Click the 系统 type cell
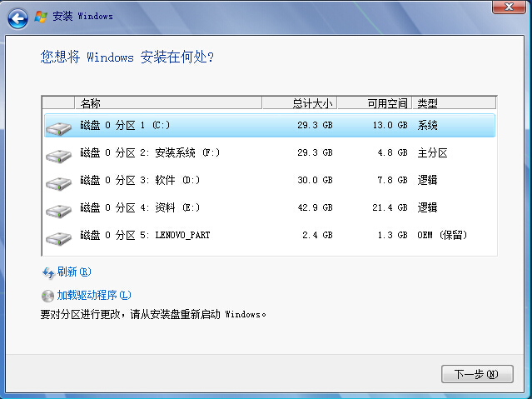The width and height of the screenshot is (532, 399). pyautogui.click(x=427, y=125)
